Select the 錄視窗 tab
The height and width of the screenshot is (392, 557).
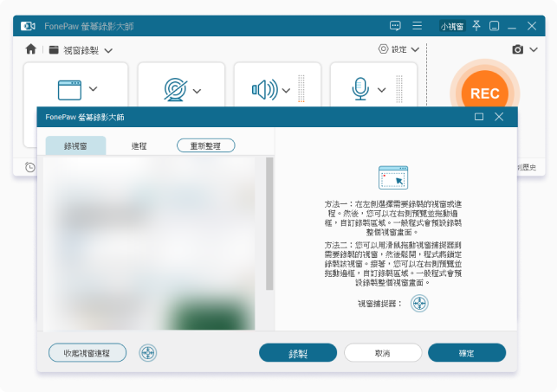75,145
